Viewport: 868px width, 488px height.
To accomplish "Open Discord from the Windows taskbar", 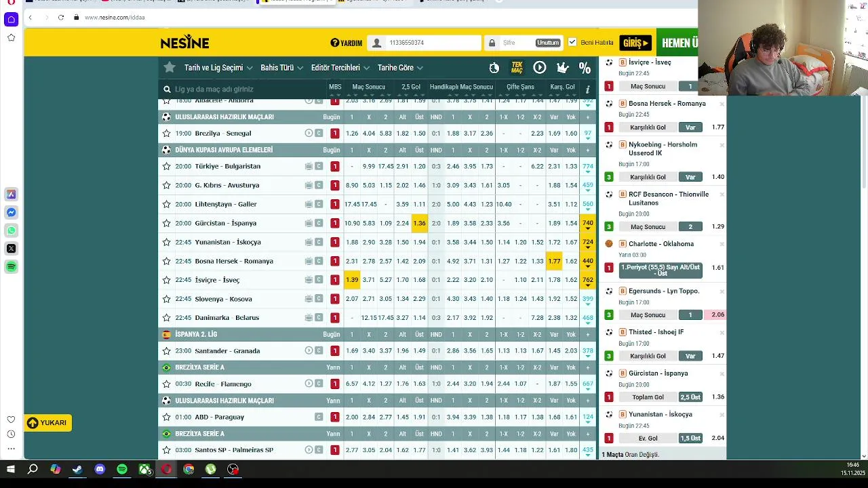I will [100, 469].
